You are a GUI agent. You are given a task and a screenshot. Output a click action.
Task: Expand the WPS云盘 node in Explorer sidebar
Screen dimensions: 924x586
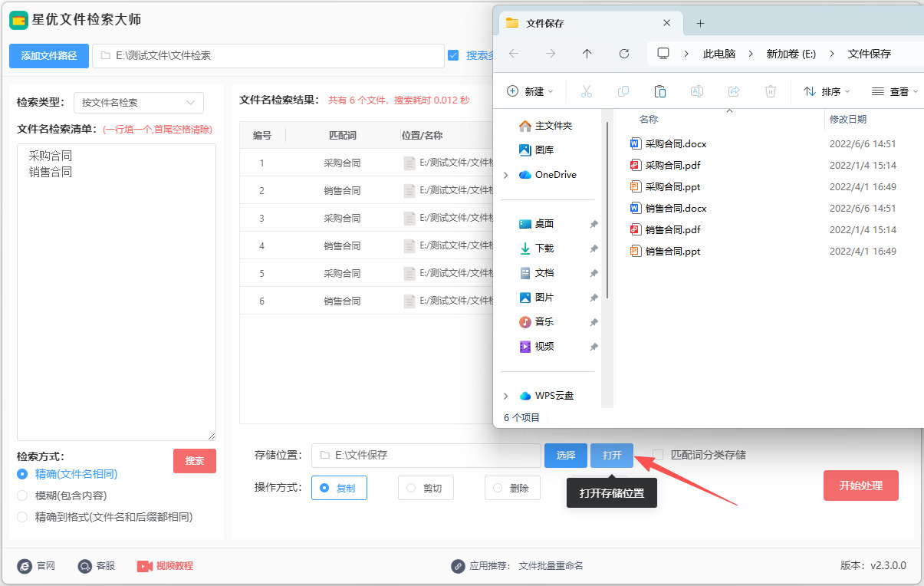coord(505,396)
